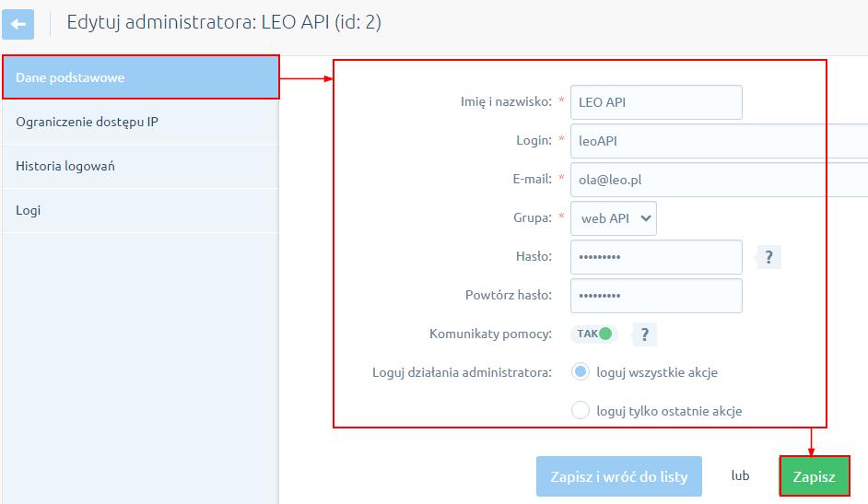This screenshot has height=504, width=868.
Task: Click the Powtórz hasło password field
Action: 657,296
